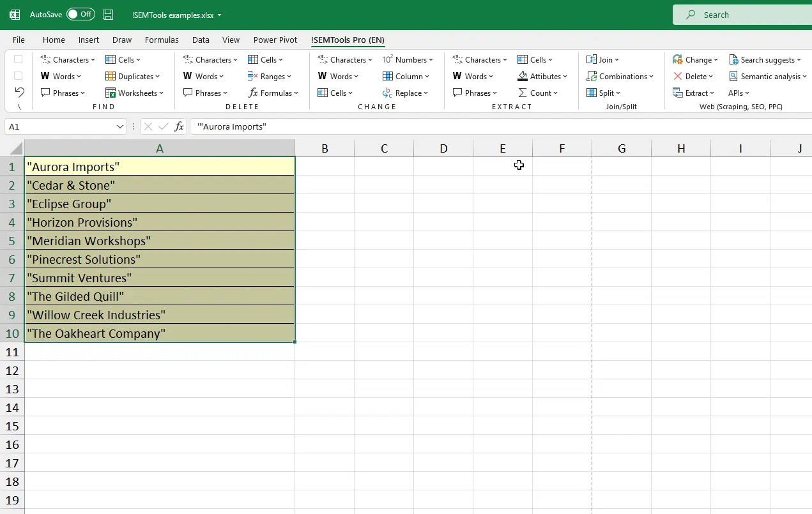Click the Combinations icon
Viewport: 812px width, 514px height.
click(x=592, y=76)
